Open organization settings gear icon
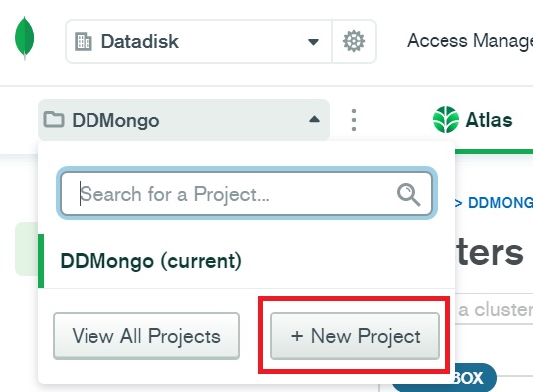533x392 pixels. tap(354, 41)
